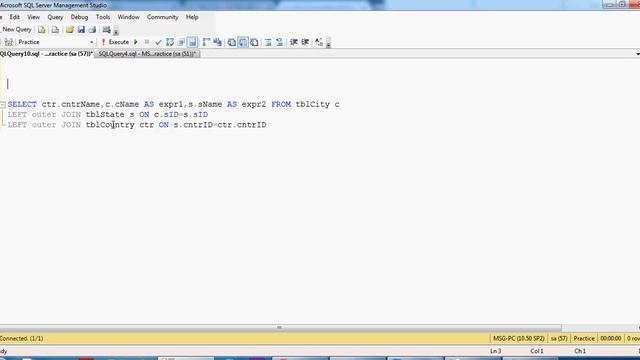The image size is (640, 360).
Task: Click the editor horizontal scrollbar
Action: pos(280,328)
